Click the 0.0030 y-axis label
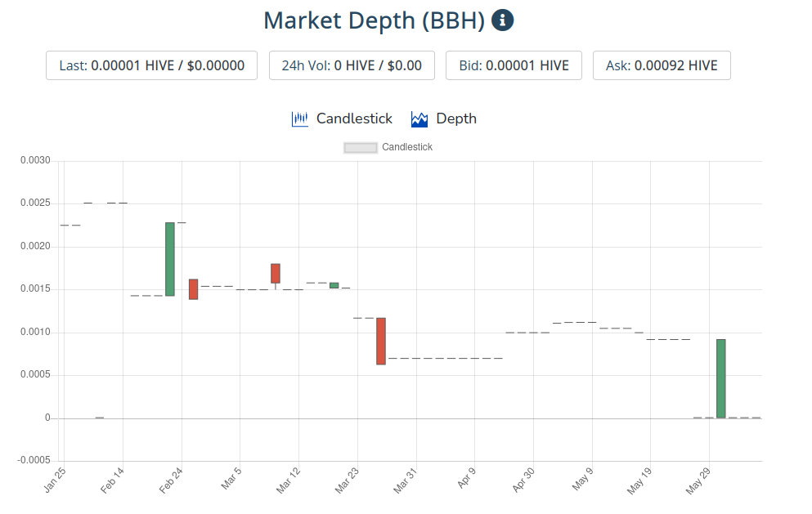 [35, 160]
